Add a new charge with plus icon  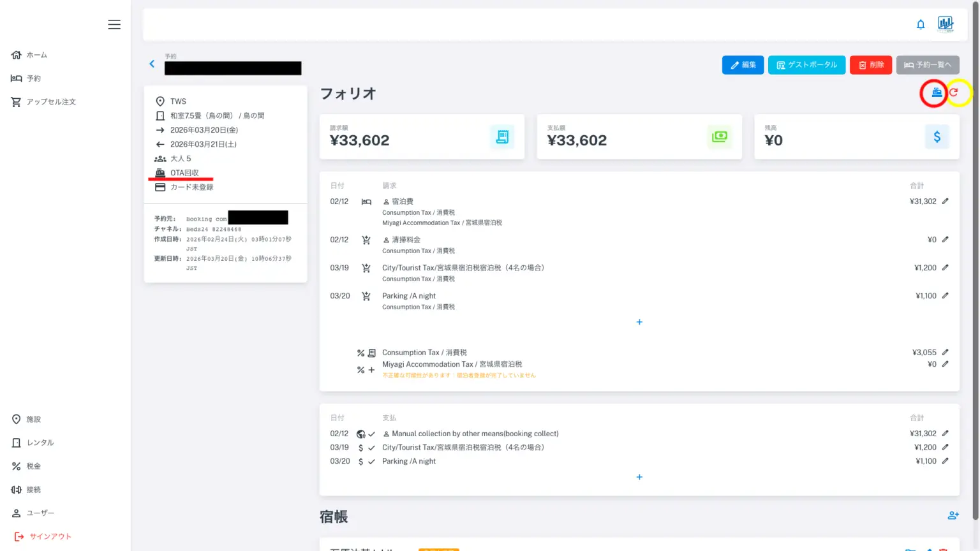pos(639,322)
